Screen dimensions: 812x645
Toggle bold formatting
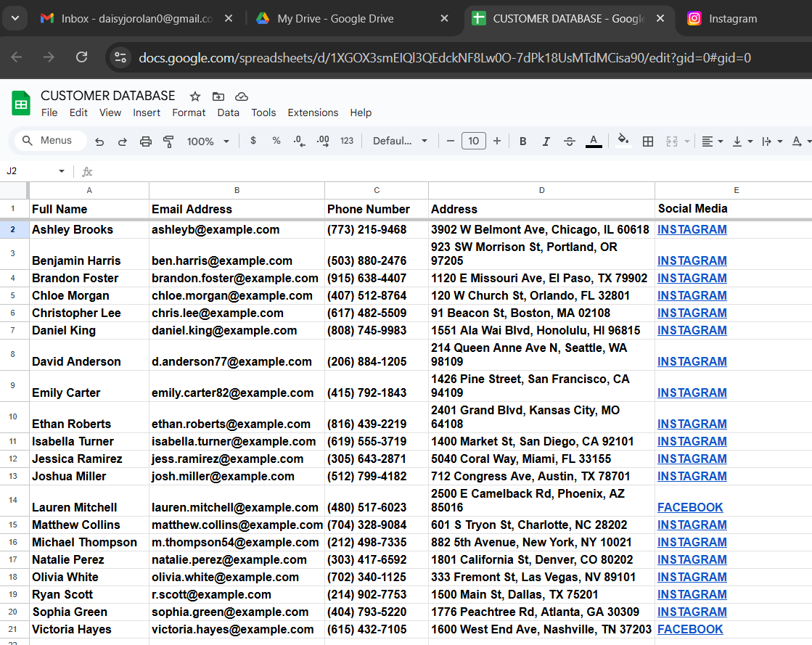(523, 141)
